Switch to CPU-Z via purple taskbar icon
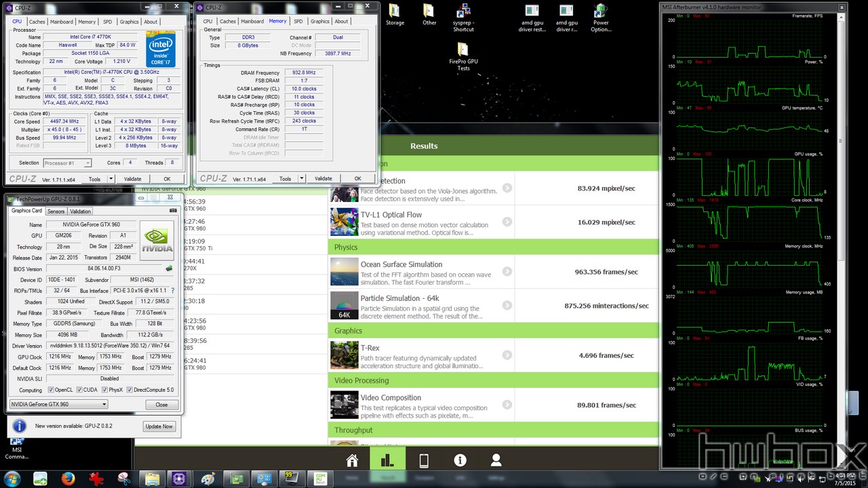868x488 pixels. pos(180,479)
